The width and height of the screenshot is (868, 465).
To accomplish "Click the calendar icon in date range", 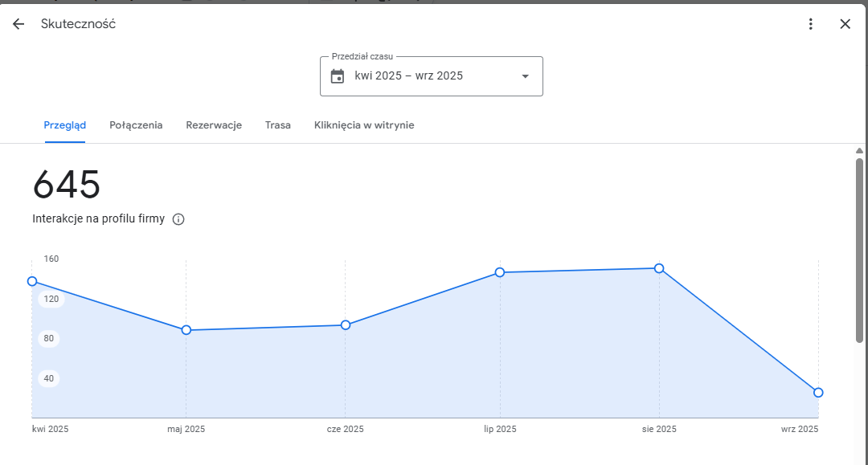I will coord(338,76).
